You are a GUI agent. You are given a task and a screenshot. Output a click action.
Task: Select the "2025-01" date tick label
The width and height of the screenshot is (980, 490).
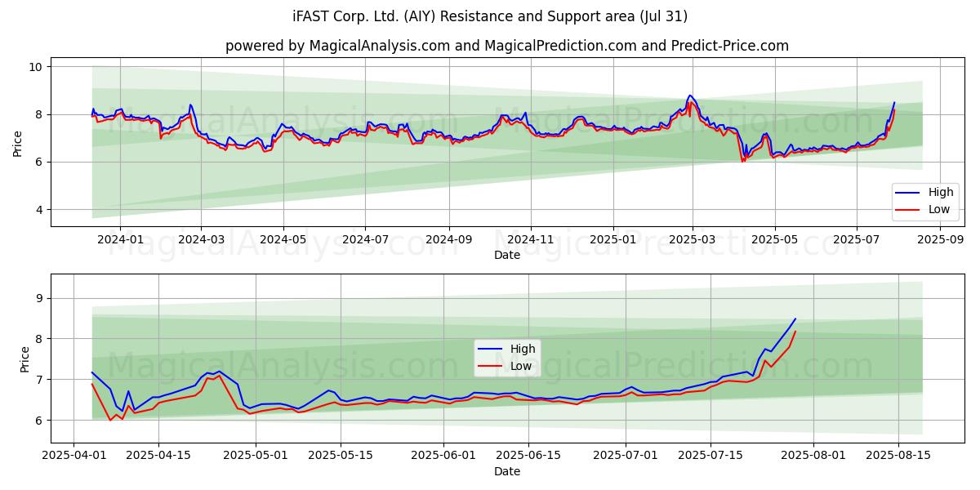612,240
